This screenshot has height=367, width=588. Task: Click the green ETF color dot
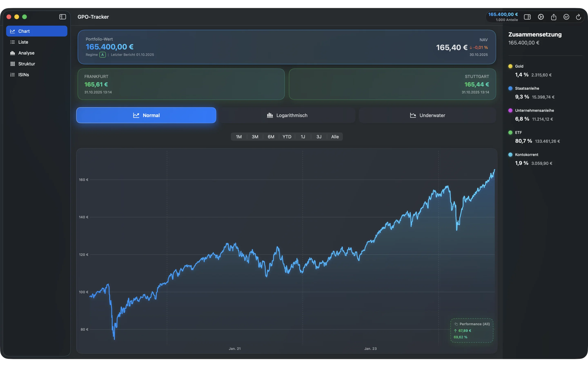click(510, 133)
